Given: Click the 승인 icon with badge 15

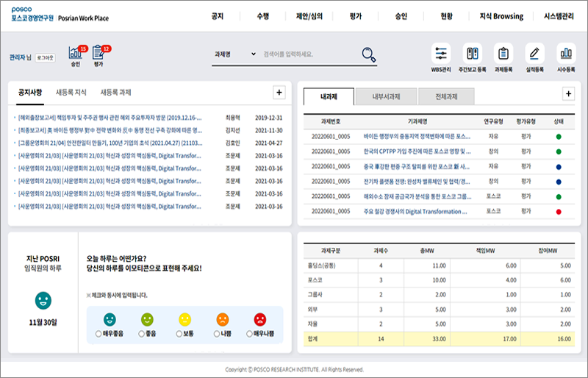Looking at the screenshot, I should pyautogui.click(x=76, y=53).
